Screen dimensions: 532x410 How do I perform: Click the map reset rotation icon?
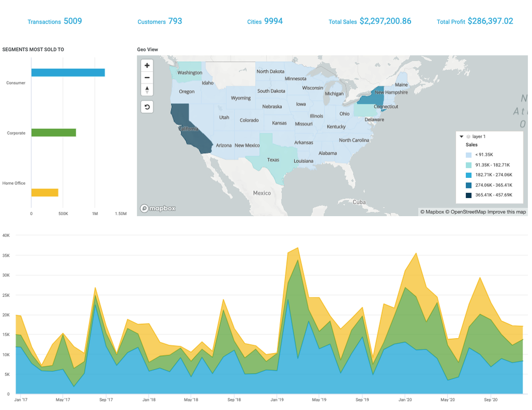tap(147, 107)
